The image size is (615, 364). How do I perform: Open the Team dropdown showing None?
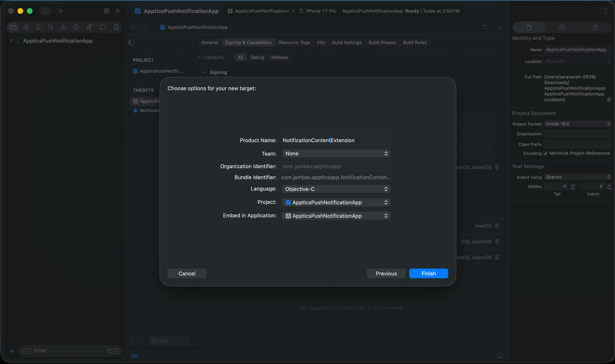point(336,154)
